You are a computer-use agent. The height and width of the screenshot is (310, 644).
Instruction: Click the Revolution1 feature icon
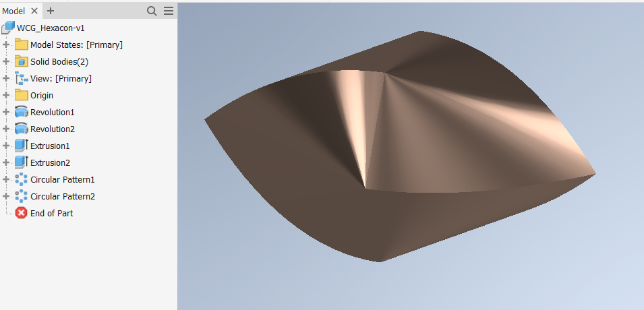[21, 112]
